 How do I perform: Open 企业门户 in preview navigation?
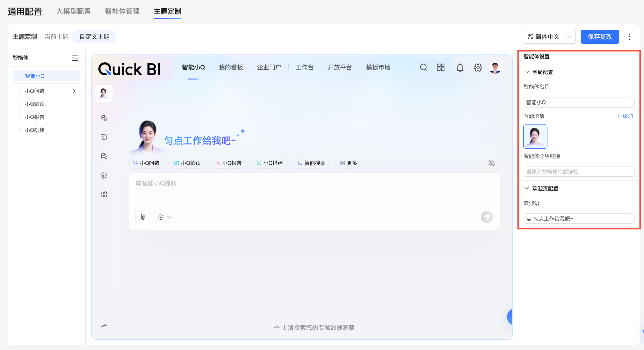coord(269,67)
